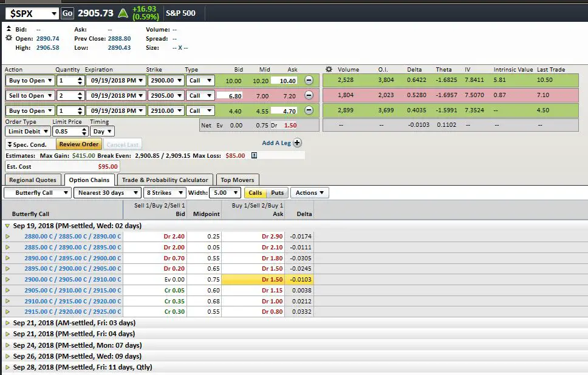Open the Top Movers tab
588x375 pixels.
[238, 180]
